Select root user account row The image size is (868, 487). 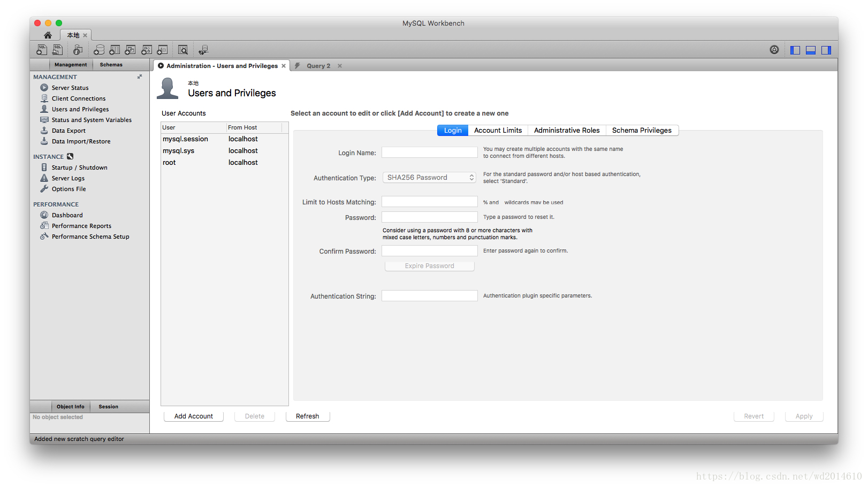click(225, 163)
